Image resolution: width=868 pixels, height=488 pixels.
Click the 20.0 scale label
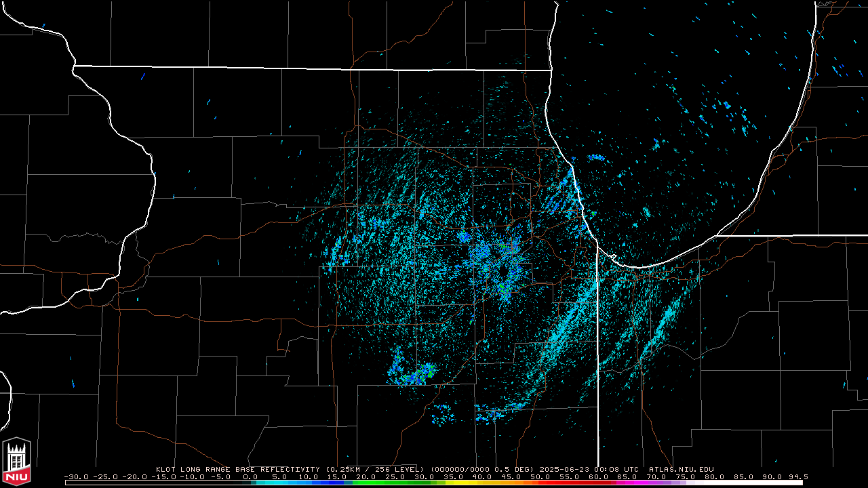[366, 476]
